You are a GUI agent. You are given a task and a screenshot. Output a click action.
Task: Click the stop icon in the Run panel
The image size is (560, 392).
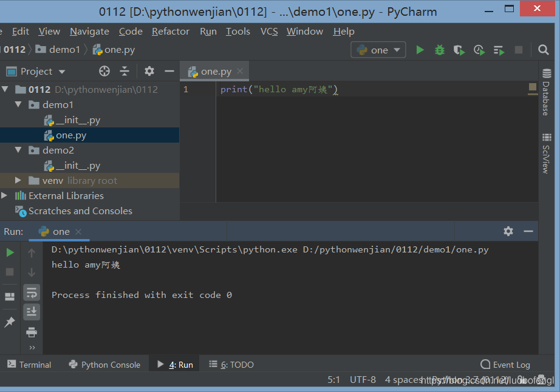pos(10,272)
